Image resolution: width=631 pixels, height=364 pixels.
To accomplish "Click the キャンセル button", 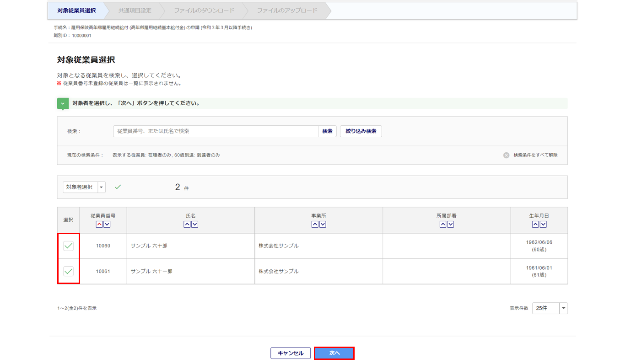I will pyautogui.click(x=291, y=353).
